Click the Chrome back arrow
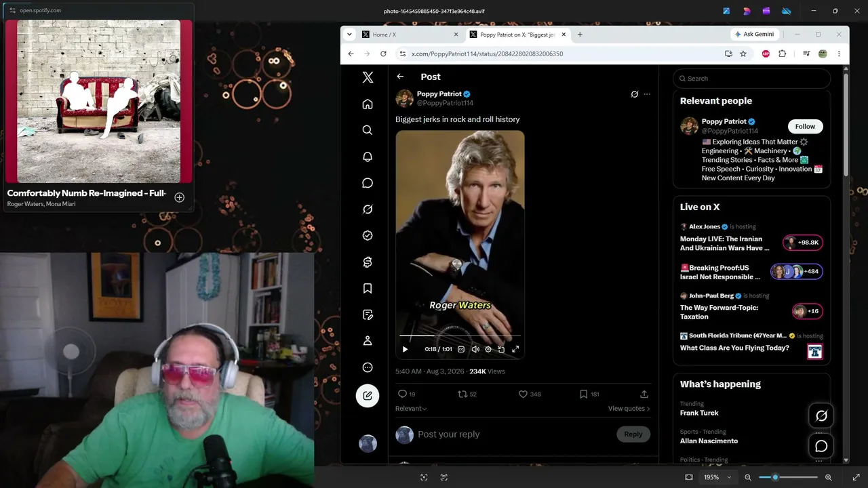 pyautogui.click(x=351, y=54)
